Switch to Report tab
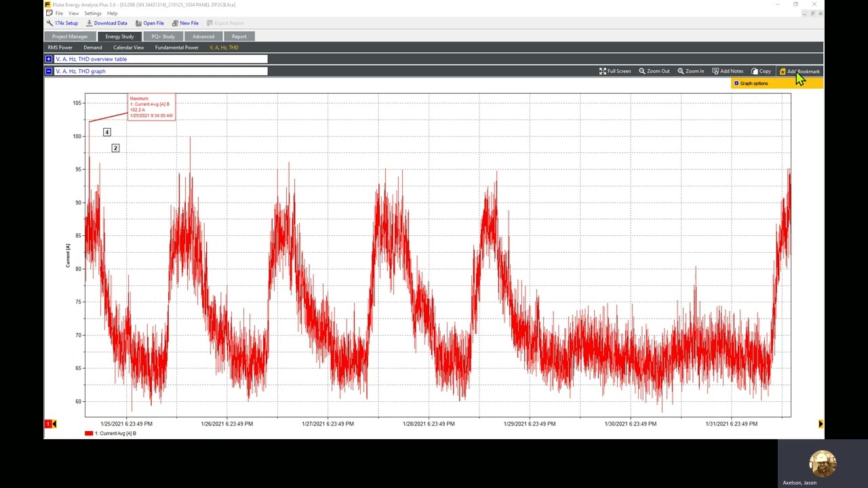Screen dimensions: 868x488 (x=239, y=37)
